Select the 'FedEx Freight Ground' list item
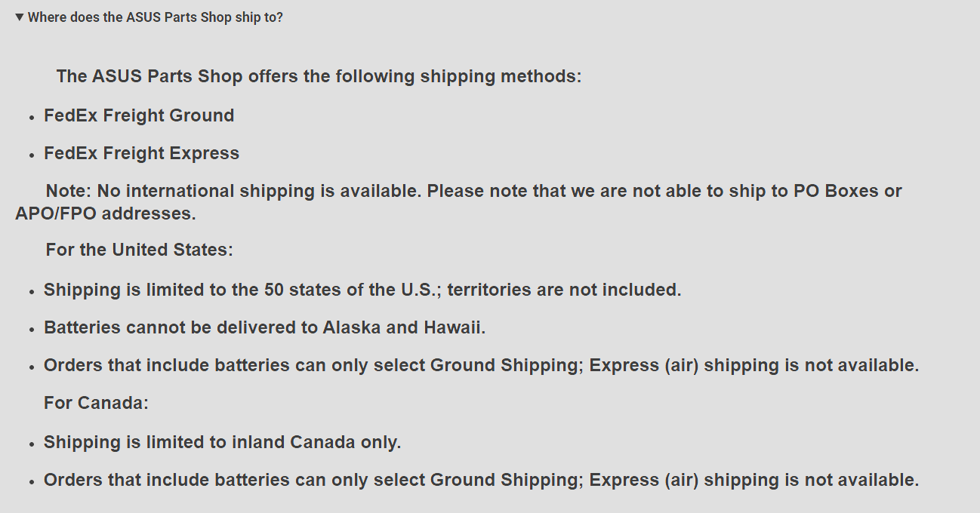 click(139, 115)
